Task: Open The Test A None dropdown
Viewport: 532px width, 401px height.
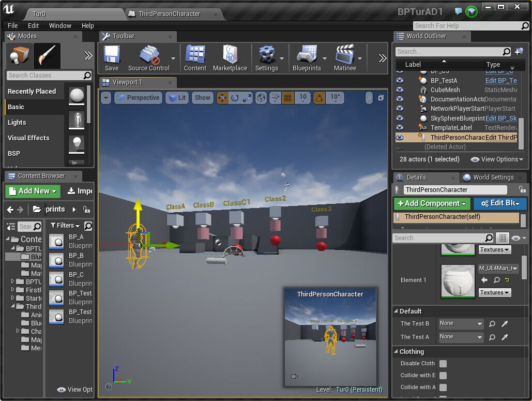Action: tap(461, 337)
